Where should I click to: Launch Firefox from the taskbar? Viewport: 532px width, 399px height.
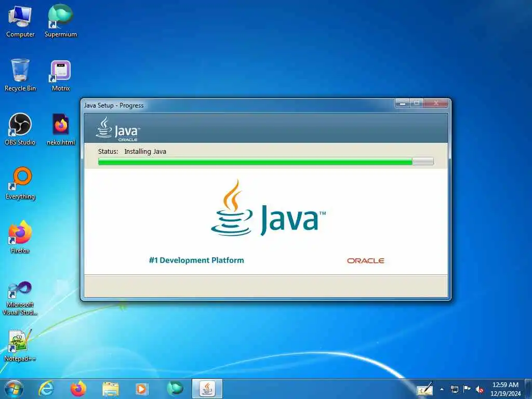pyautogui.click(x=78, y=389)
